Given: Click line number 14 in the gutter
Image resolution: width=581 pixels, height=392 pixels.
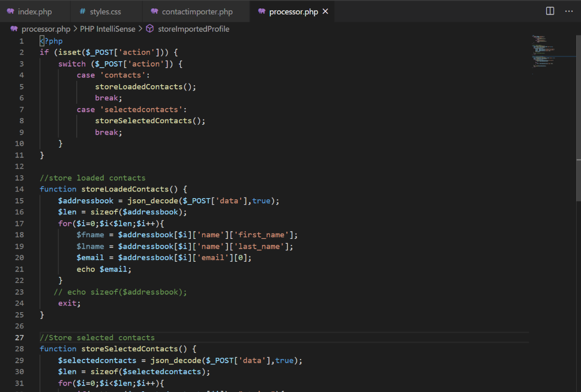Looking at the screenshot, I should [x=19, y=189].
